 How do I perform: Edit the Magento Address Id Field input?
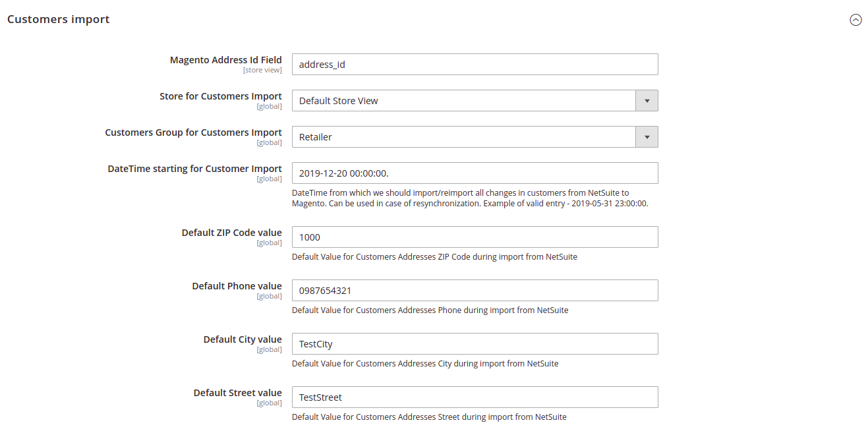point(475,65)
